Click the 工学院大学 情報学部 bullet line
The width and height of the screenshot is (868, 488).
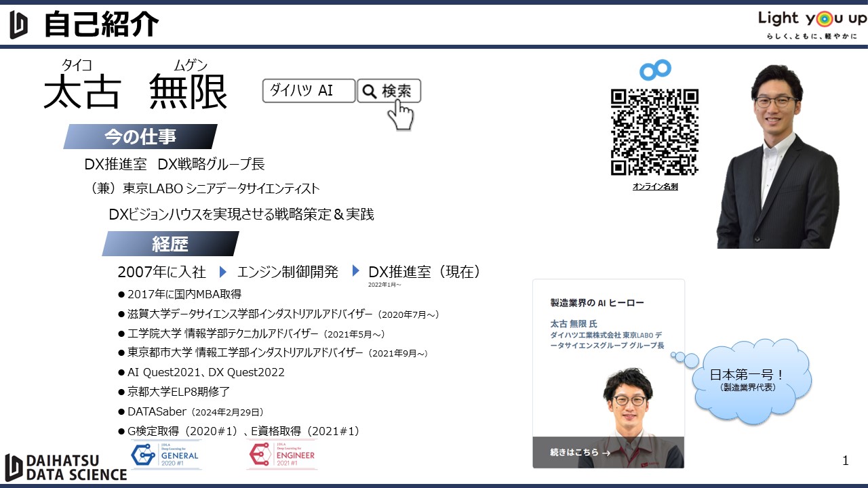point(252,333)
